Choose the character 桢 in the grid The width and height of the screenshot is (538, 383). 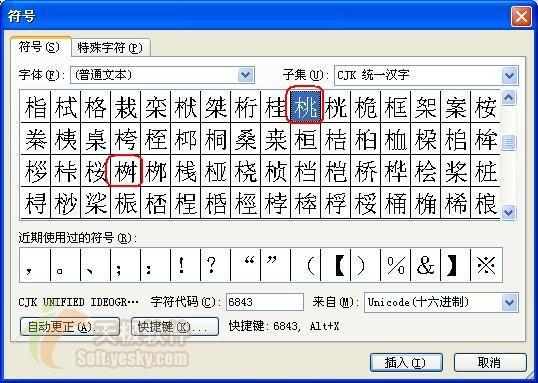[x=276, y=171]
